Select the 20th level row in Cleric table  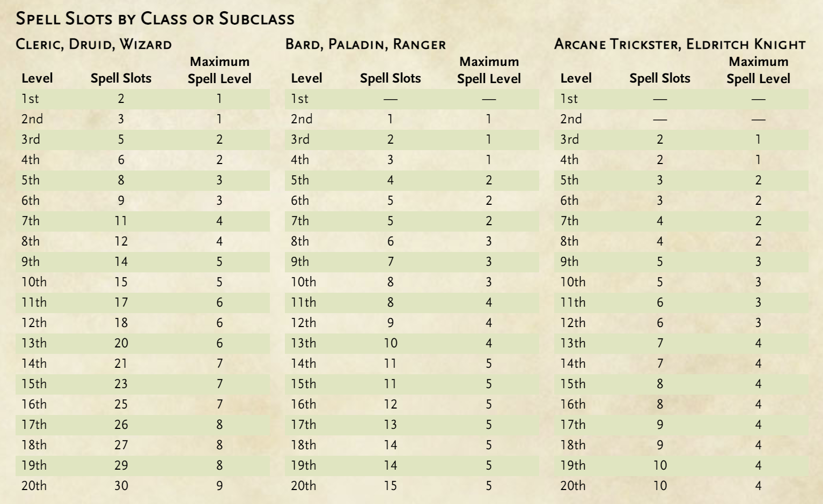(142, 486)
